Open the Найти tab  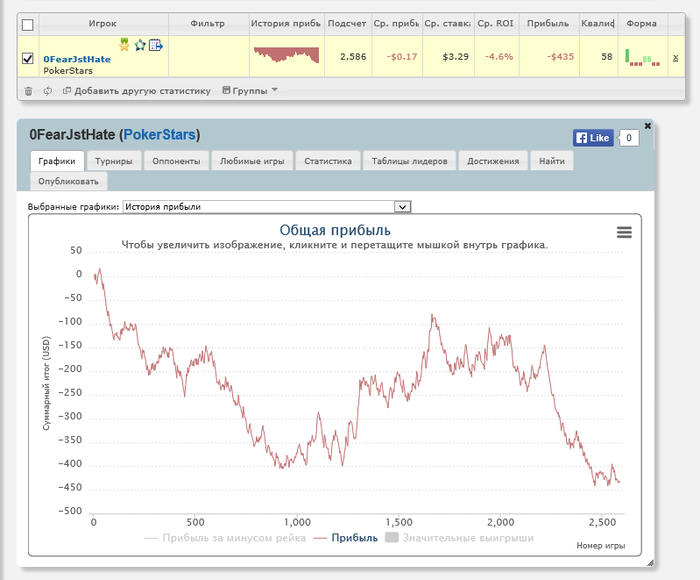pos(552,161)
